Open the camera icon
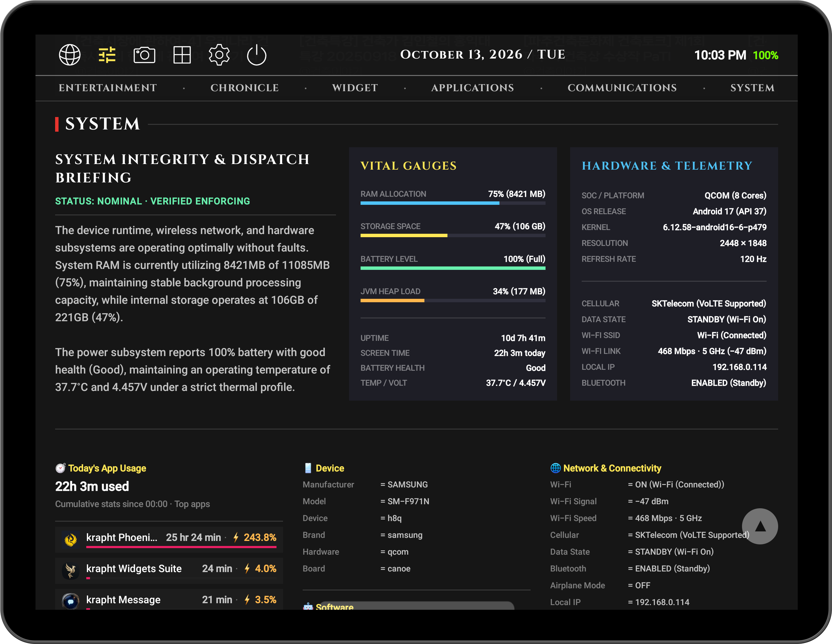832x644 pixels. pyautogui.click(x=144, y=55)
